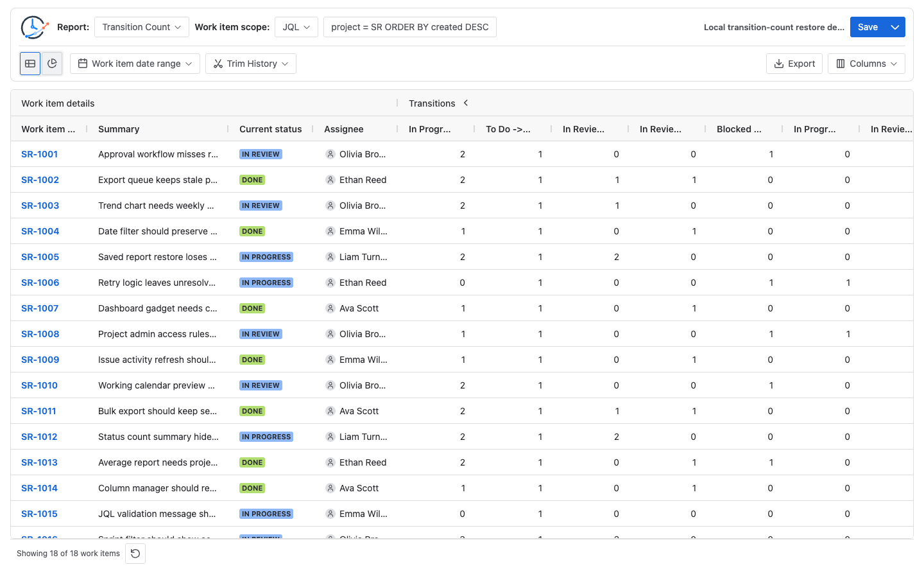Open the Columns dropdown

pos(866,64)
